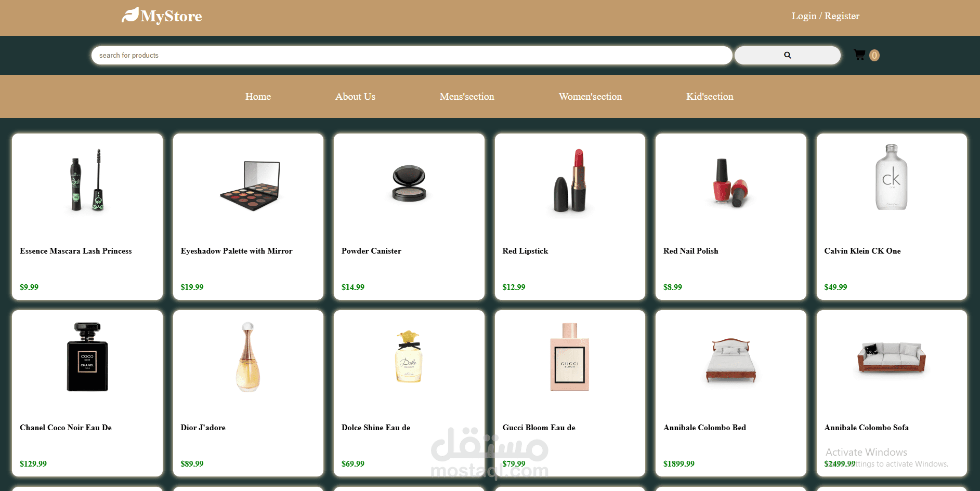This screenshot has height=491, width=980.
Task: Select the Annibale Colombo Bed title
Action: coord(704,428)
